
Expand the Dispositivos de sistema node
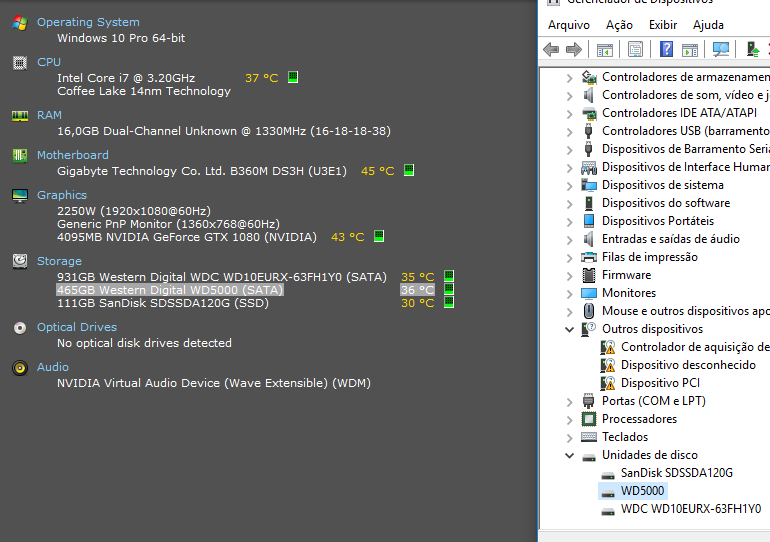point(569,186)
